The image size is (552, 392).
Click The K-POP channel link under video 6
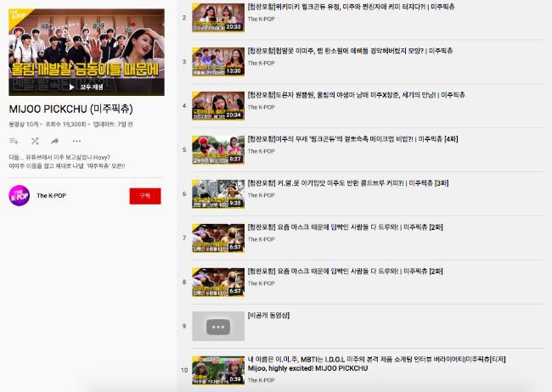point(262,195)
